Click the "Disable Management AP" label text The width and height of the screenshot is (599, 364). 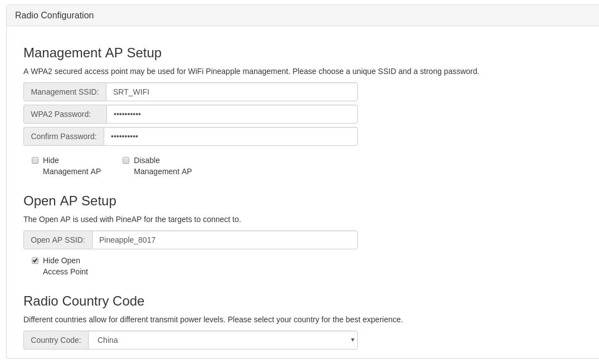point(163,166)
